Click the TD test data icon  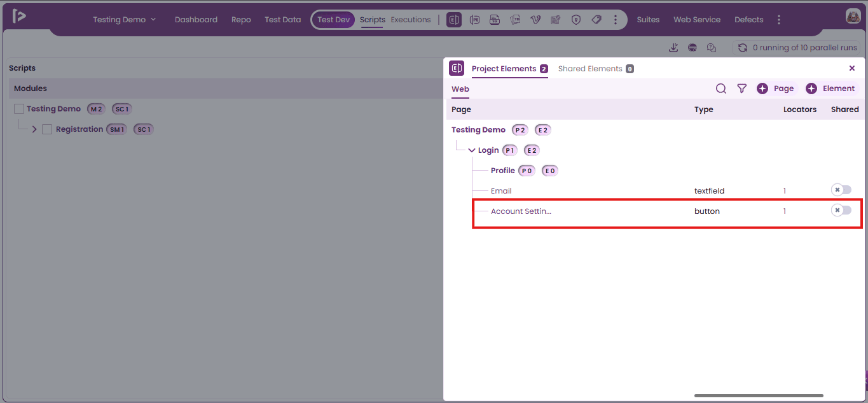pyautogui.click(x=515, y=20)
